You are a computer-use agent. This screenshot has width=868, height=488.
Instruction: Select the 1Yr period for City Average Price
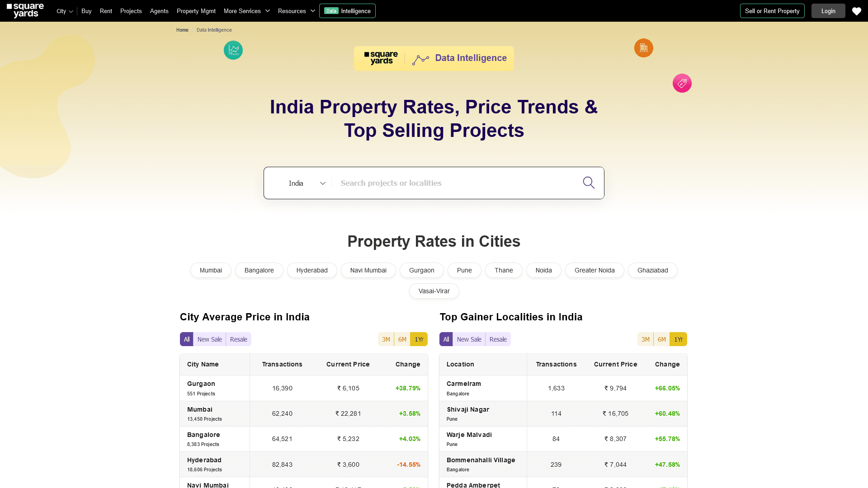point(418,339)
